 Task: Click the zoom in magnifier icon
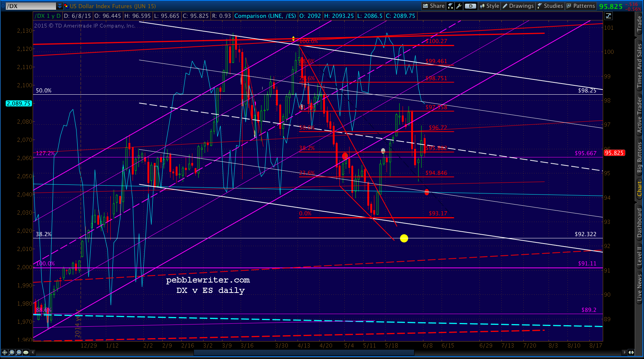(x=12, y=352)
